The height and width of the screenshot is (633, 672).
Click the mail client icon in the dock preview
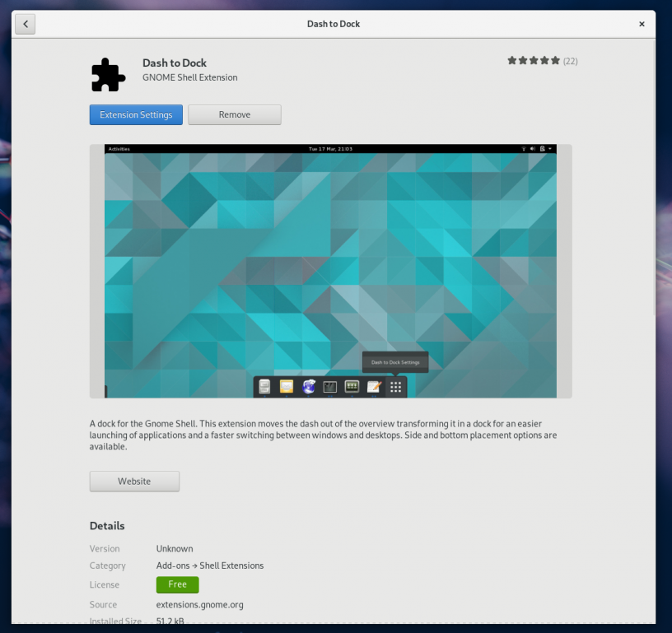coord(286,386)
